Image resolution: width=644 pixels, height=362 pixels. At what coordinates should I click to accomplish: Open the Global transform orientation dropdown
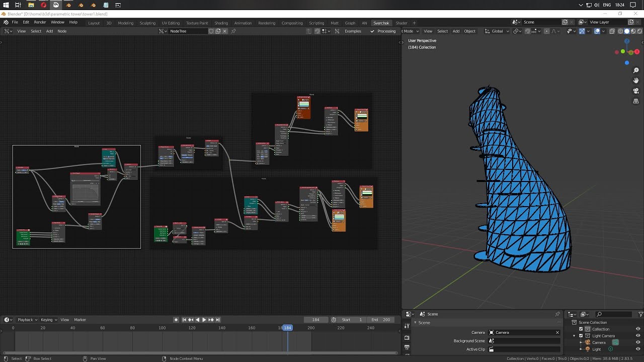pos(497,31)
